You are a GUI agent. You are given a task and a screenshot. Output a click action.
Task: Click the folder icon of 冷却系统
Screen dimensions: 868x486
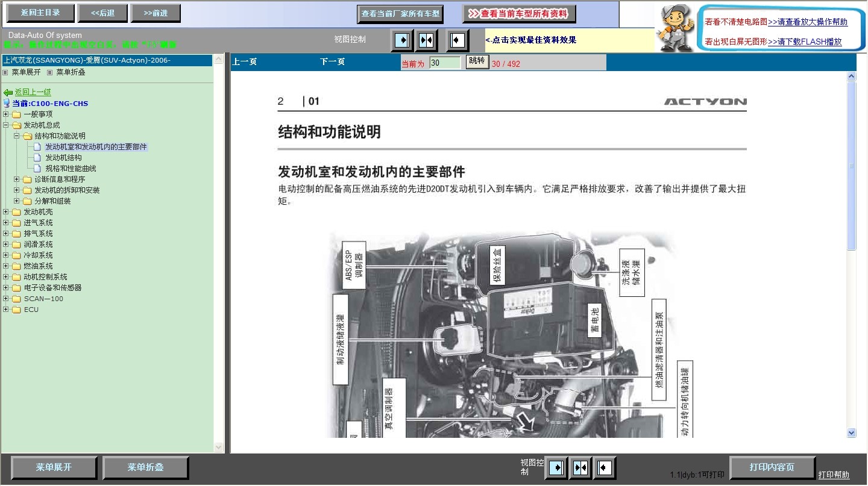pyautogui.click(x=16, y=255)
